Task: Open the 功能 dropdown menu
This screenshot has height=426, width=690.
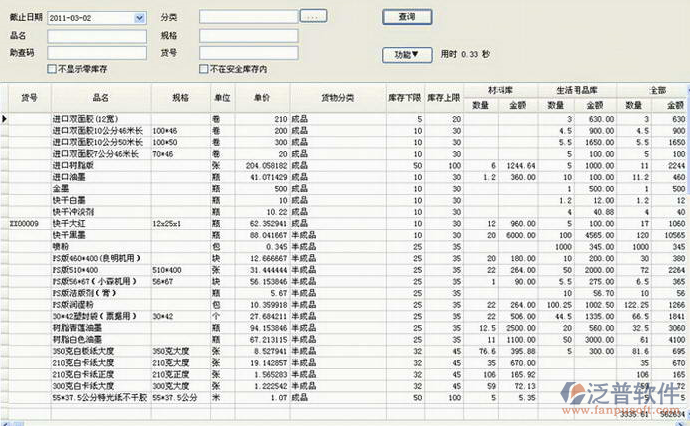Action: [x=406, y=53]
